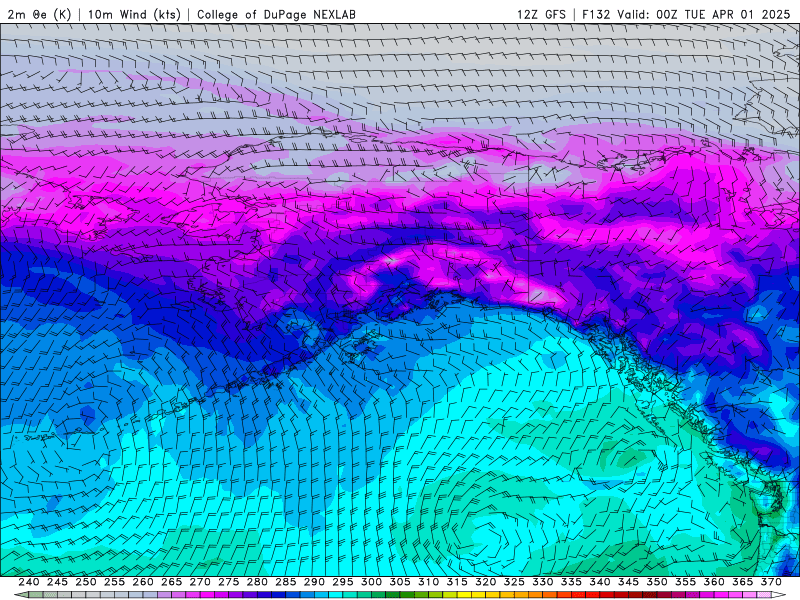The image size is (800, 600).
Task: Select the 275 legend value
Action: click(229, 582)
